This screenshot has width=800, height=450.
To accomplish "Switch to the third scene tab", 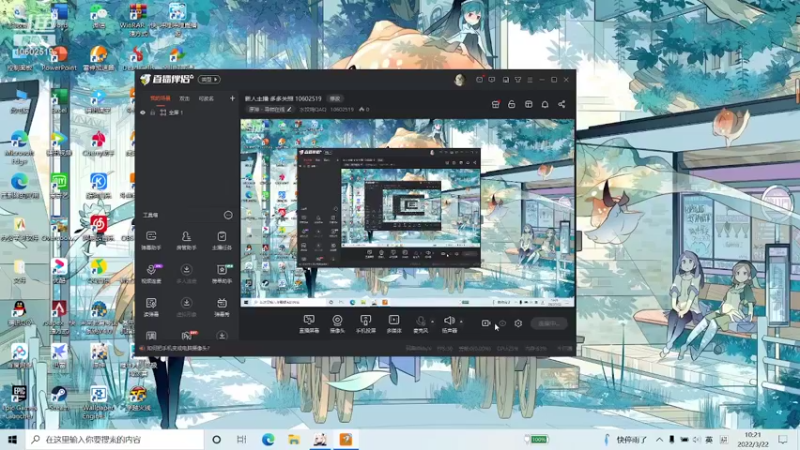I will 206,98.
